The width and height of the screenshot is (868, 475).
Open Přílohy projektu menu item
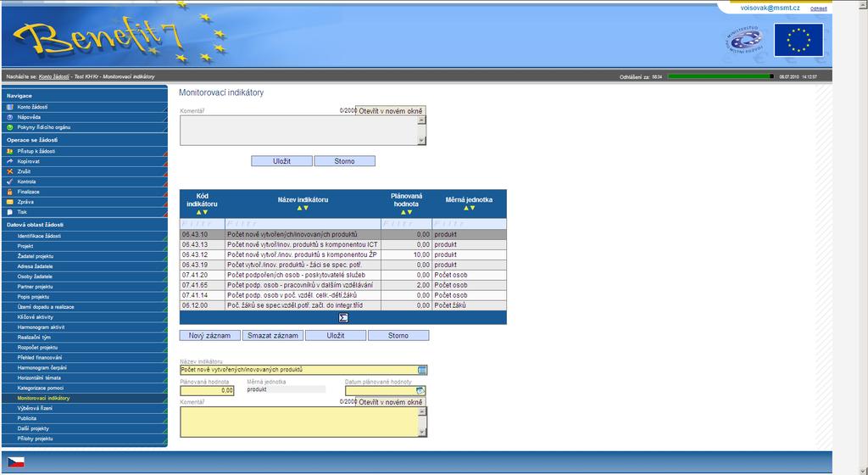click(36, 439)
